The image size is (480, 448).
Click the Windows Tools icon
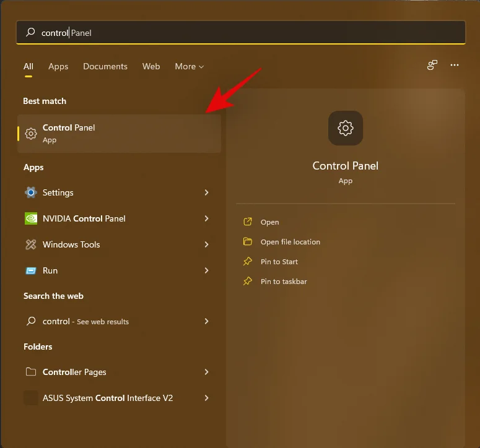(31, 244)
